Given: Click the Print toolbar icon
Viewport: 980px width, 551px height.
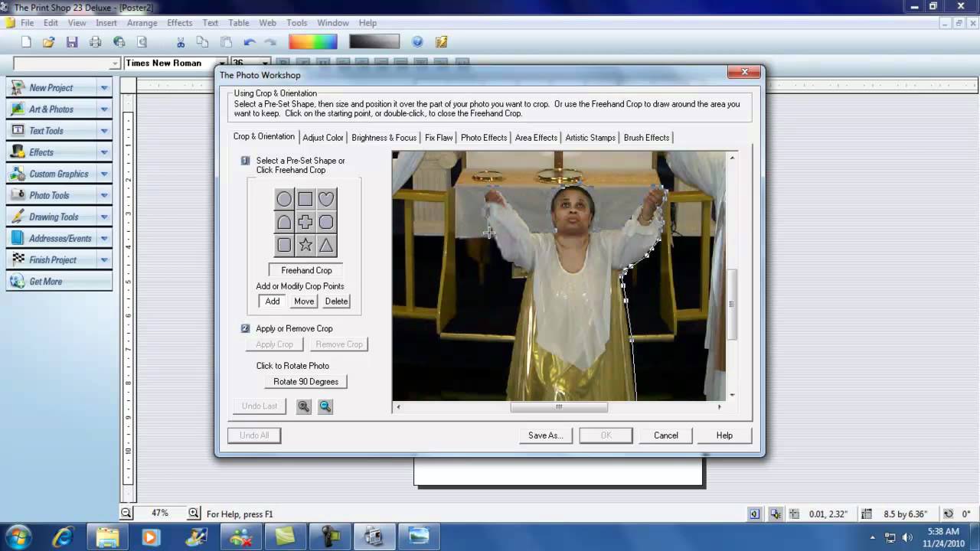Looking at the screenshot, I should 96,42.
